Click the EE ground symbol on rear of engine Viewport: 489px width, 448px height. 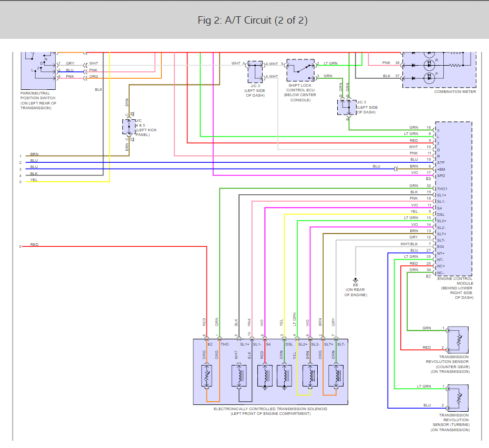(x=356, y=280)
